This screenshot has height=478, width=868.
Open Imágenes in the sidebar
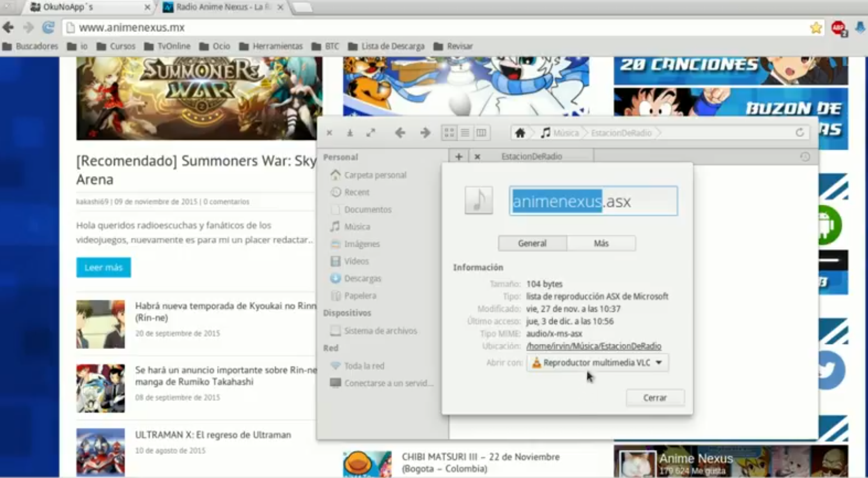tap(355, 244)
